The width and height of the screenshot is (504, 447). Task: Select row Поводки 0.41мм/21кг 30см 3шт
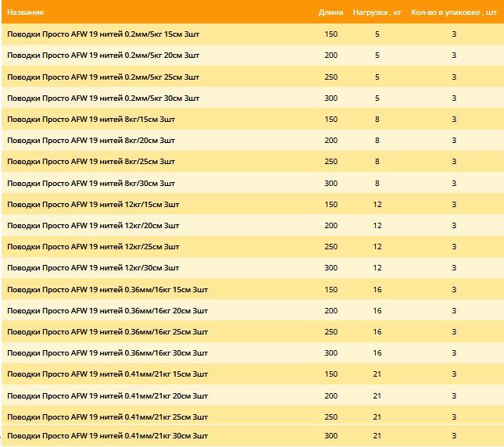[x=252, y=436]
